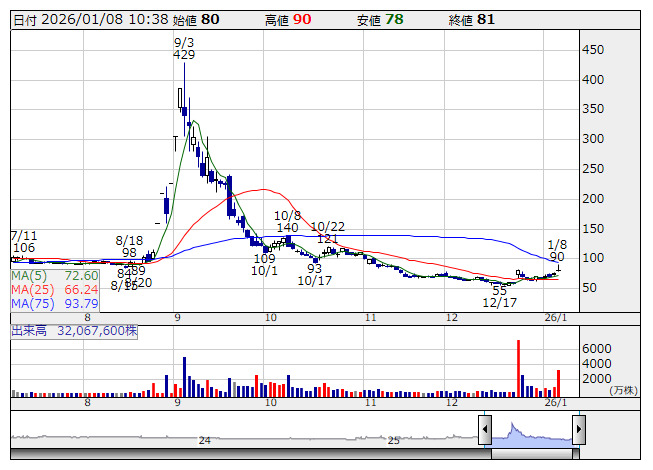
Task: Click the 10/17 low label 93
Action: (x=314, y=269)
